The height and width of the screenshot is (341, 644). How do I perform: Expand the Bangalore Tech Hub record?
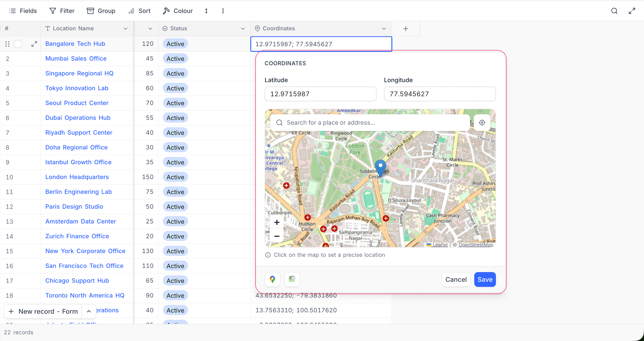34,44
